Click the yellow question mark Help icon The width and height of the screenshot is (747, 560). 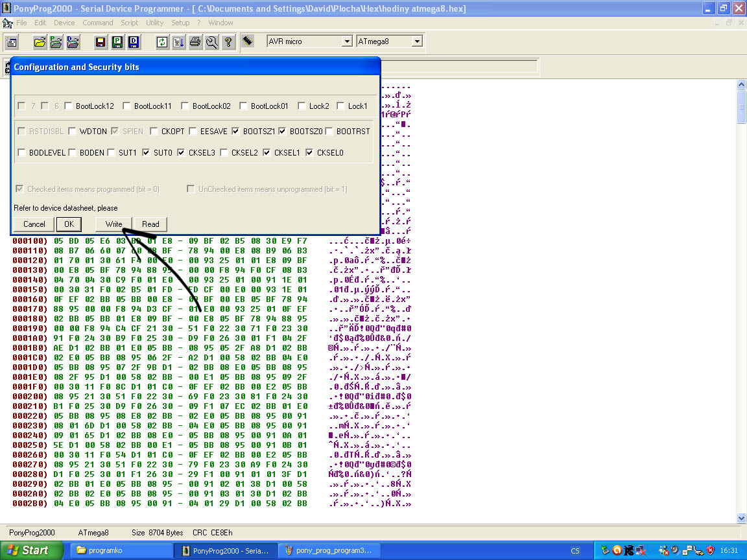coord(228,42)
